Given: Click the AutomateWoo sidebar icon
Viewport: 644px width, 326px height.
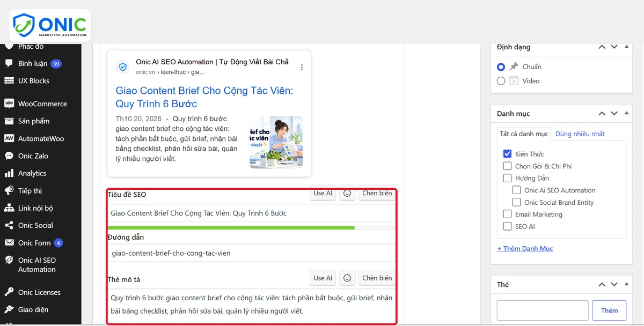Looking at the screenshot, I should [x=9, y=138].
